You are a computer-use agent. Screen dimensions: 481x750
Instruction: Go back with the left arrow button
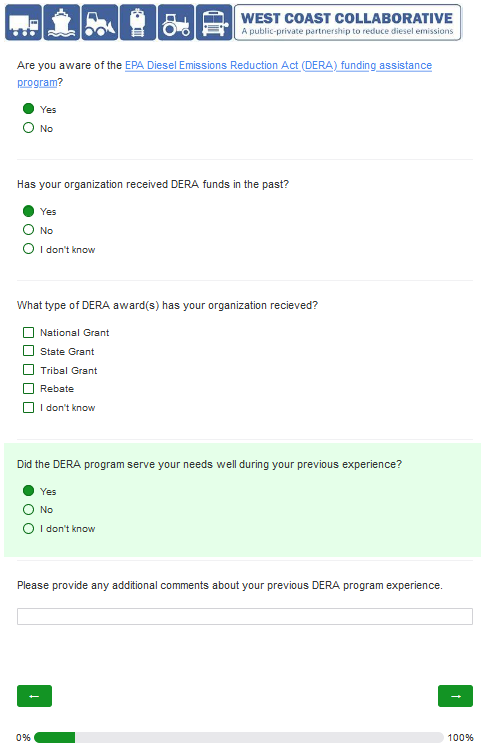coord(34,696)
